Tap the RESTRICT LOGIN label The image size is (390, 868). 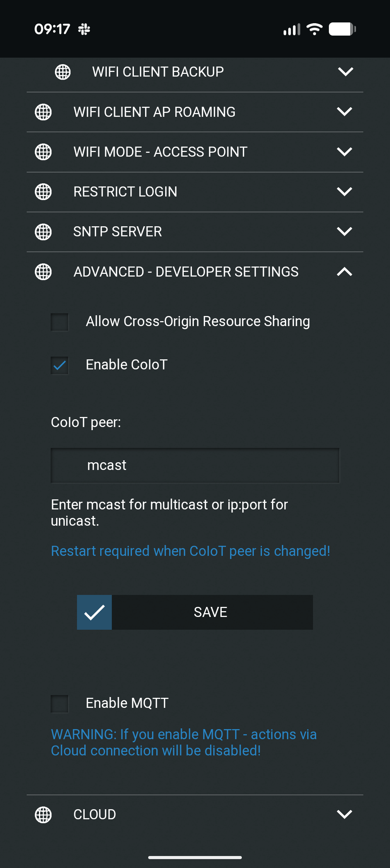coord(125,192)
